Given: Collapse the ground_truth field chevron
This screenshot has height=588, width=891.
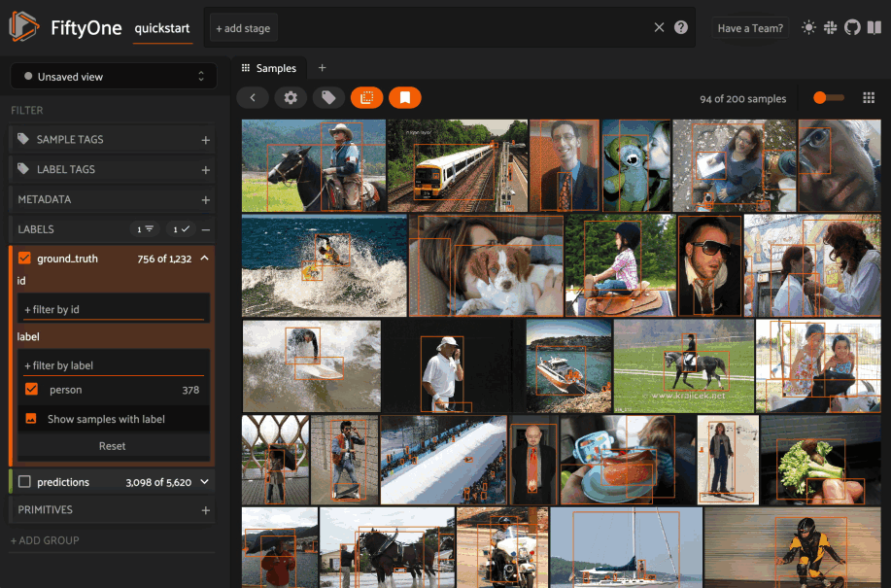Looking at the screenshot, I should (x=205, y=259).
